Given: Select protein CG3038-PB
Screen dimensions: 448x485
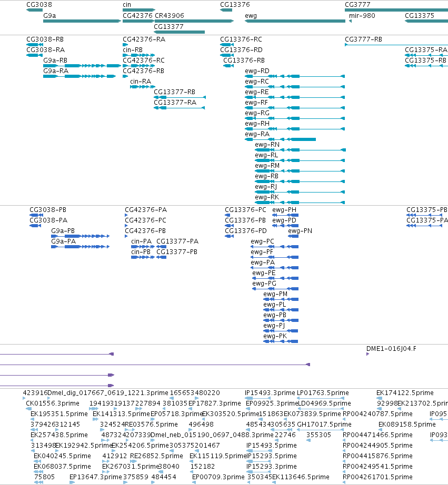Looking at the screenshot, I should (x=36, y=215).
